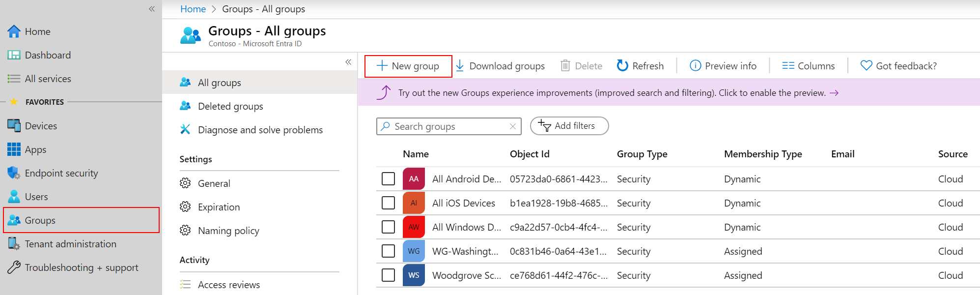Click the Access reviews checklist icon
Image resolution: width=980 pixels, height=295 pixels.
(x=185, y=285)
